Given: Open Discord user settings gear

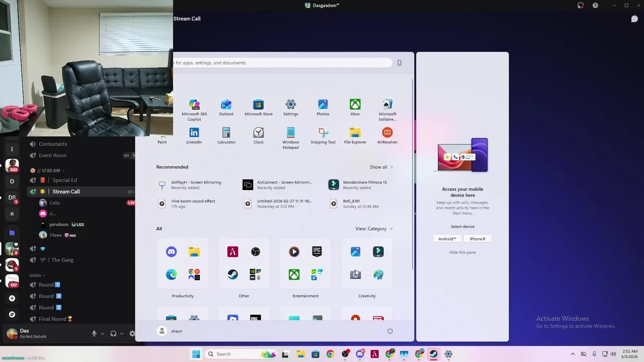Looking at the screenshot, I should click(132, 333).
